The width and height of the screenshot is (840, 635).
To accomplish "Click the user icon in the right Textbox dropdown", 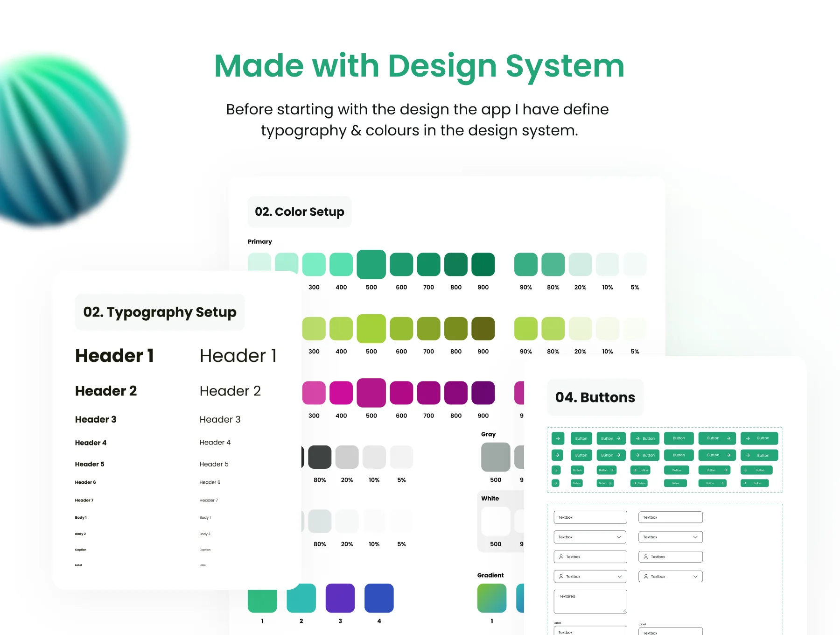I will click(646, 577).
